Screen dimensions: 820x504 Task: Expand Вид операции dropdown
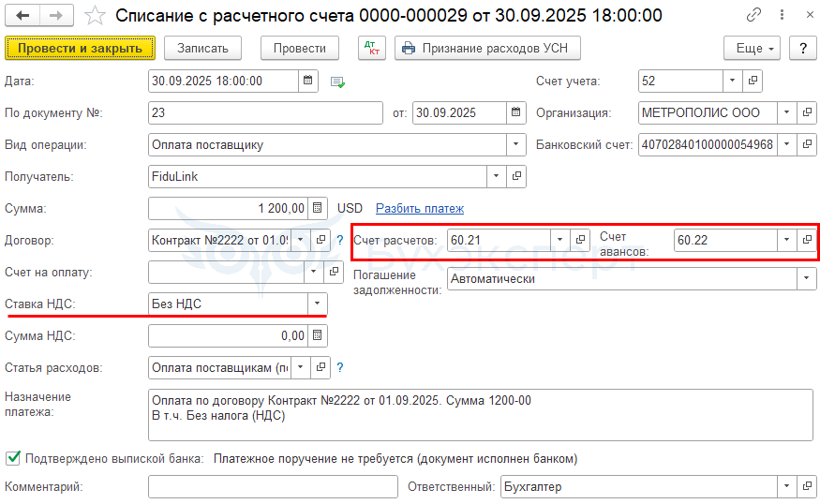(515, 144)
